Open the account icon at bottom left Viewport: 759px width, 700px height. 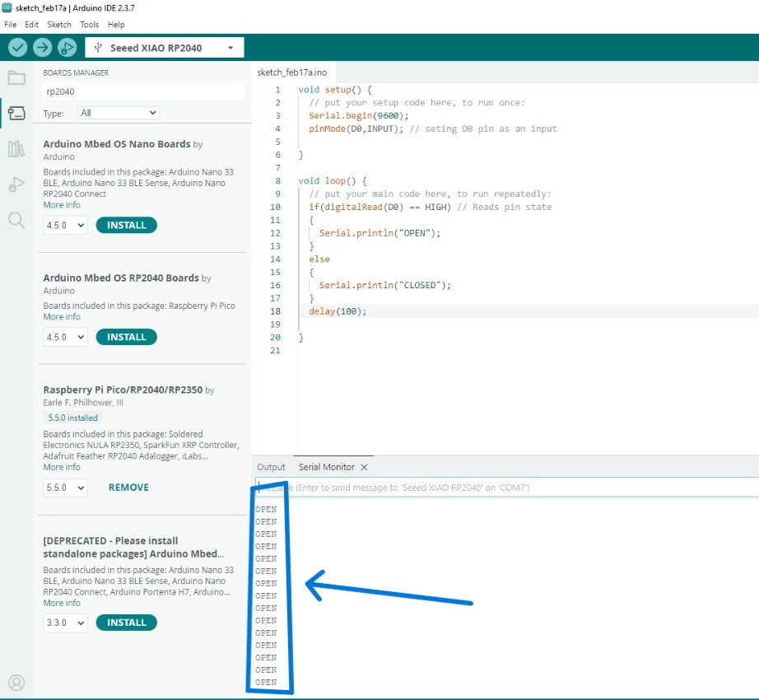pyautogui.click(x=16, y=683)
